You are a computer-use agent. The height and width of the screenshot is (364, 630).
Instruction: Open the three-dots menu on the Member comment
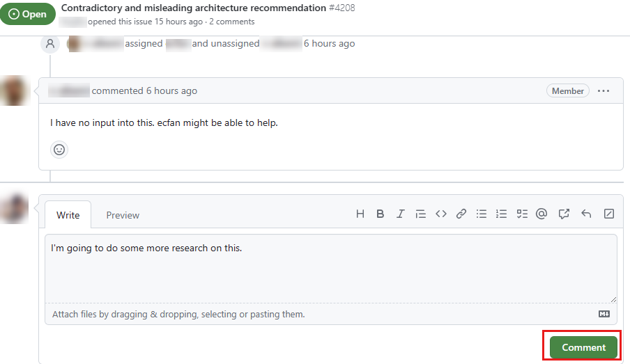coord(604,91)
